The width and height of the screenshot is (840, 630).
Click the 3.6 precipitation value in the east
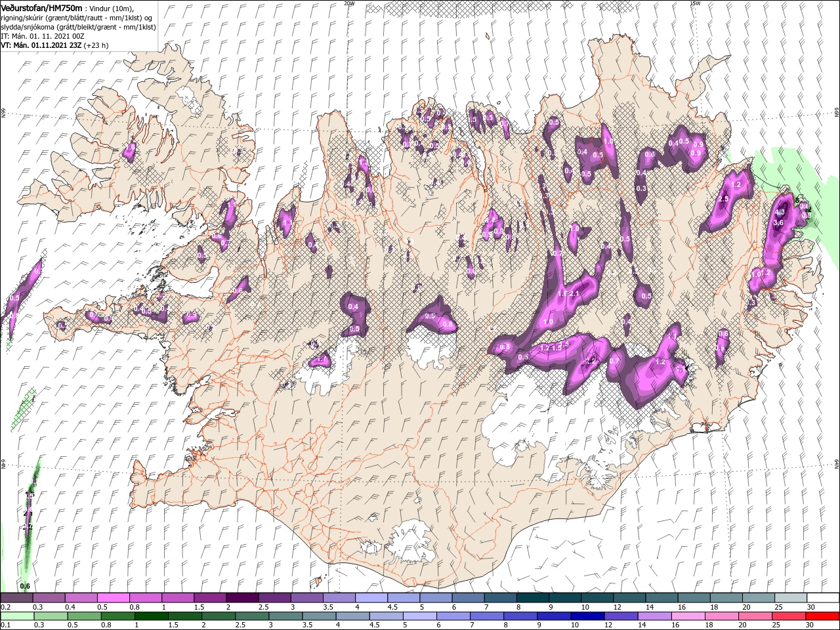pyautogui.click(x=778, y=223)
